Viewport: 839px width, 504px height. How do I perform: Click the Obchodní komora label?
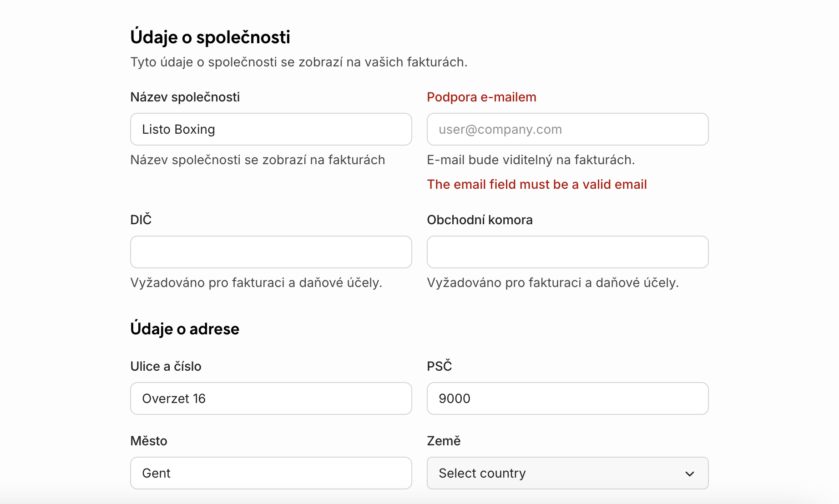(480, 220)
